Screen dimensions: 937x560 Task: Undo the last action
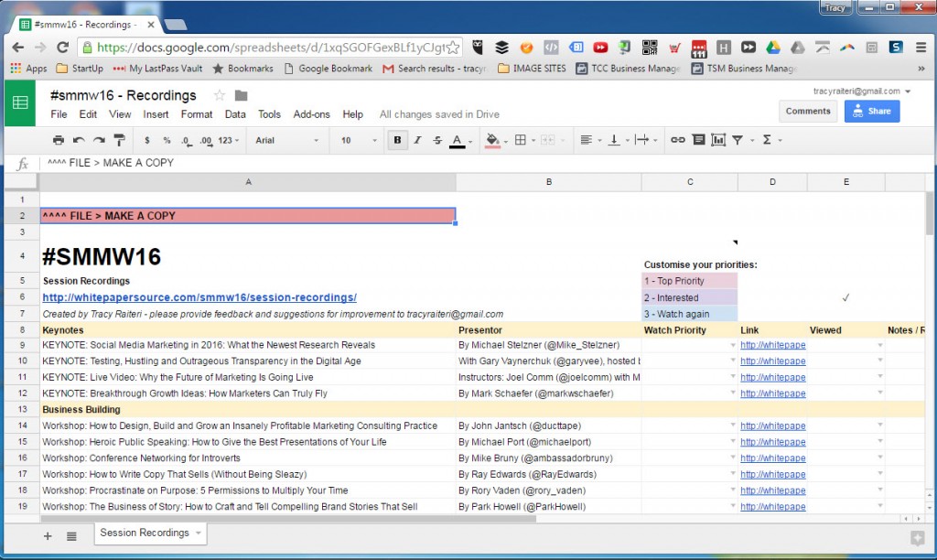[x=79, y=140]
